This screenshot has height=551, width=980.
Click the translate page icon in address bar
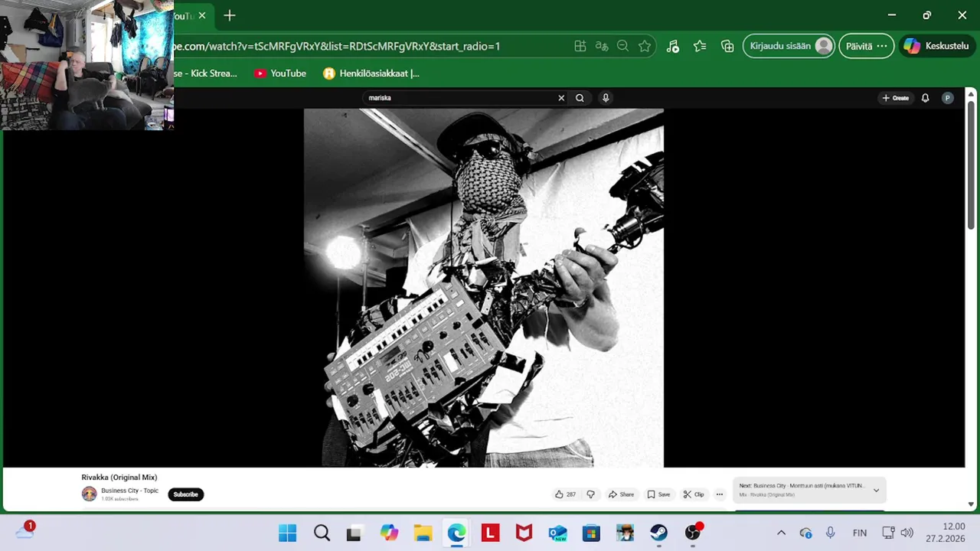602,46
